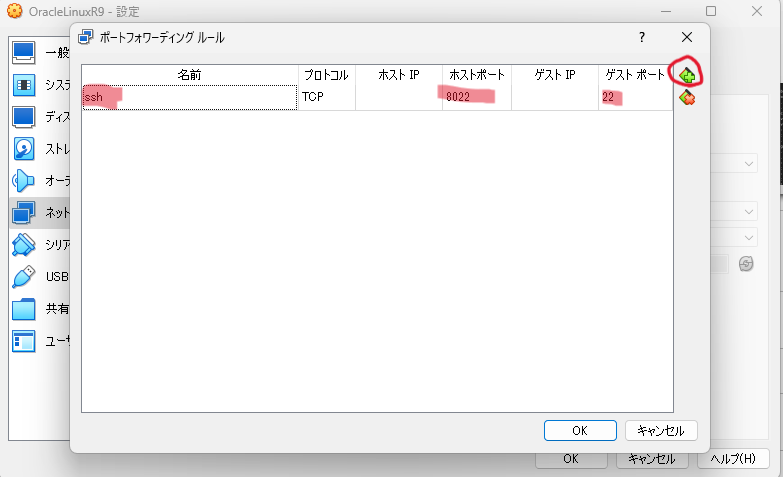Open the USB settings icon

[x=24, y=276]
